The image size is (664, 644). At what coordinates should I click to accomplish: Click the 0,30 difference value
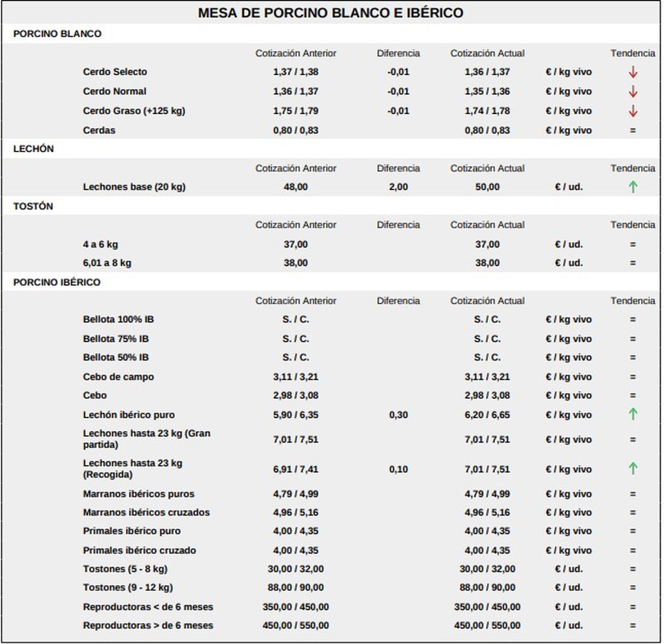pos(398,415)
